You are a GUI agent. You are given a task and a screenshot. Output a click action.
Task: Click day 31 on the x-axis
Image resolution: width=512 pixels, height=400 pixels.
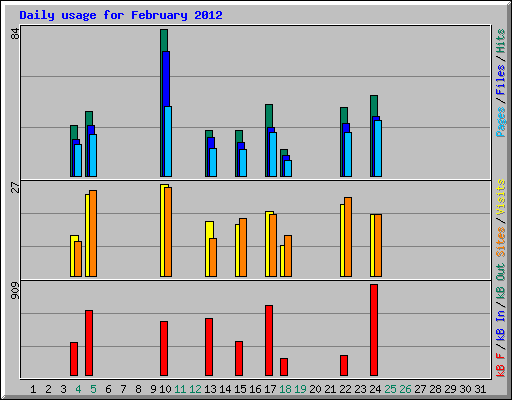[x=480, y=389]
